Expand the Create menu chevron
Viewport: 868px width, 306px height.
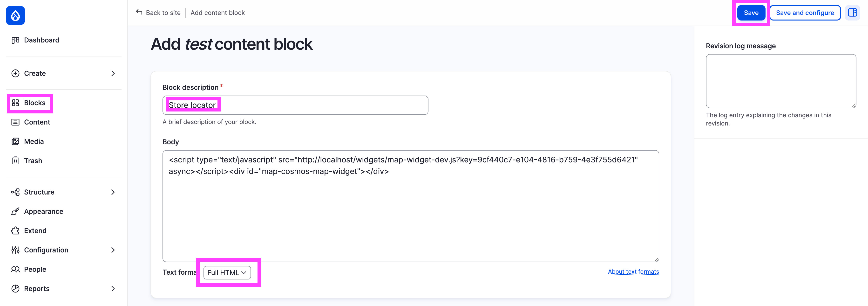(x=113, y=73)
